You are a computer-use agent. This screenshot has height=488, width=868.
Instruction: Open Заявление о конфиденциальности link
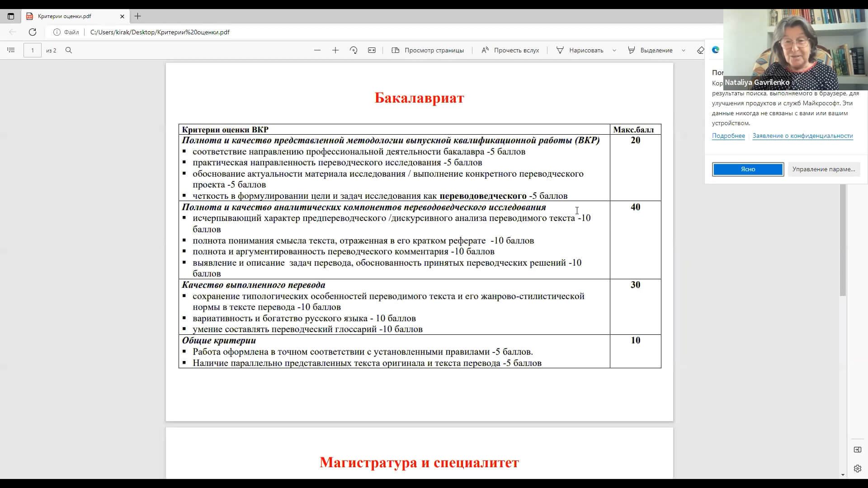(x=802, y=136)
